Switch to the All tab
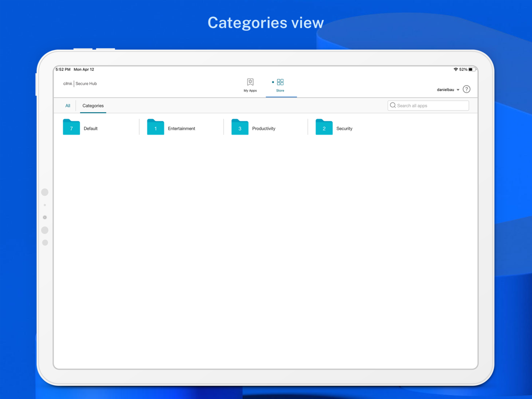Screen dimensions: 532x399 (x=68, y=105)
